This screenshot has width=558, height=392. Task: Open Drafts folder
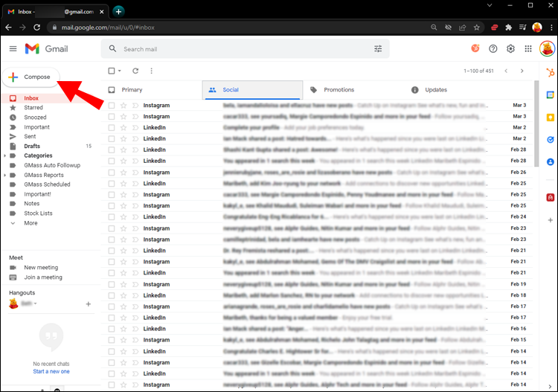(32, 147)
